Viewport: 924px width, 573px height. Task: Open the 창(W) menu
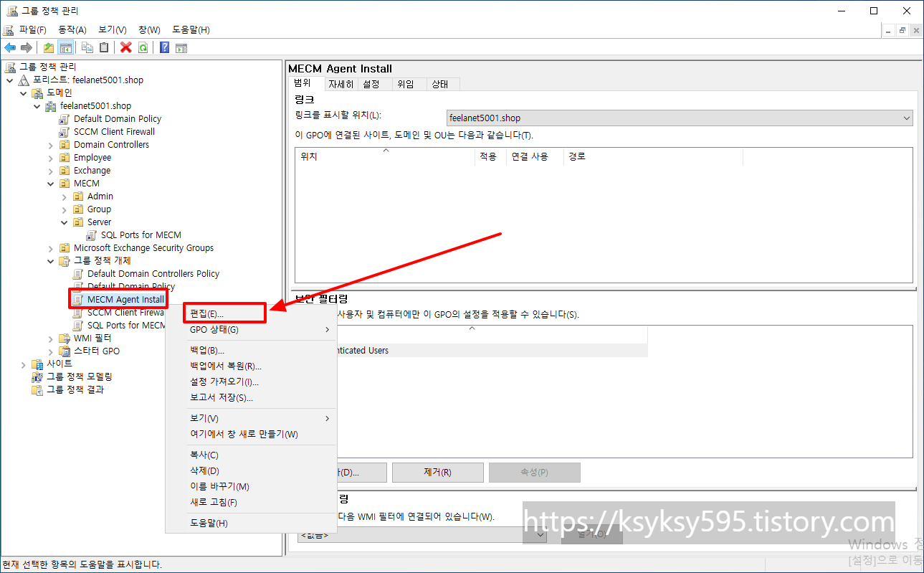(149, 29)
